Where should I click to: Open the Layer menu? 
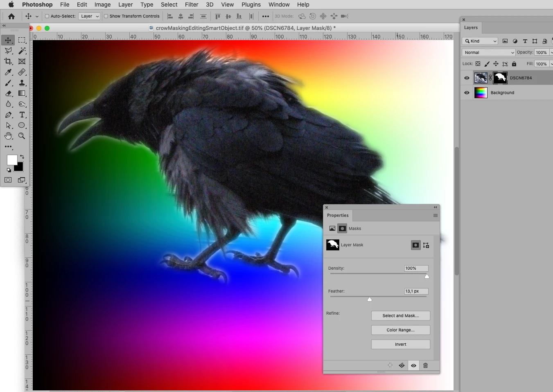pos(125,5)
